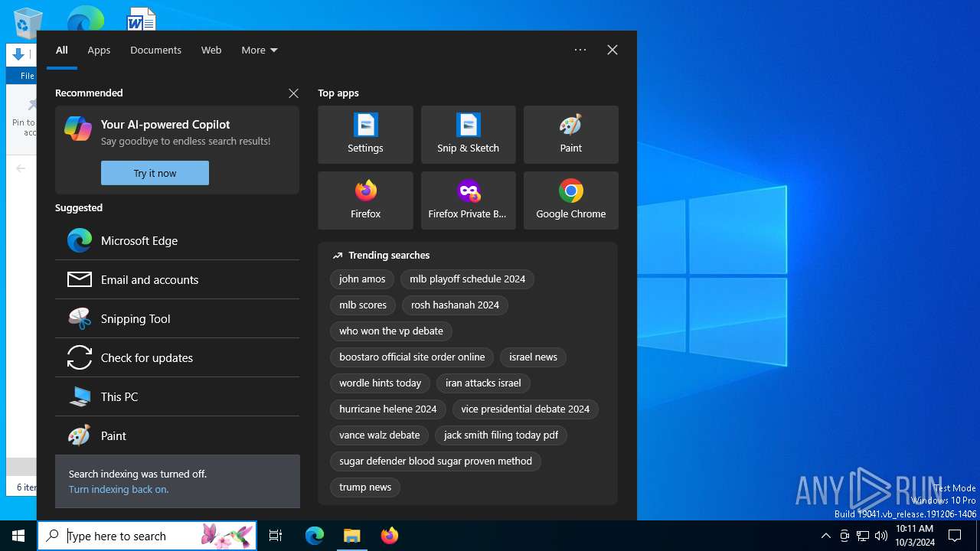Open network status tray icon
Screen dimensions: 980x551
tap(863, 536)
